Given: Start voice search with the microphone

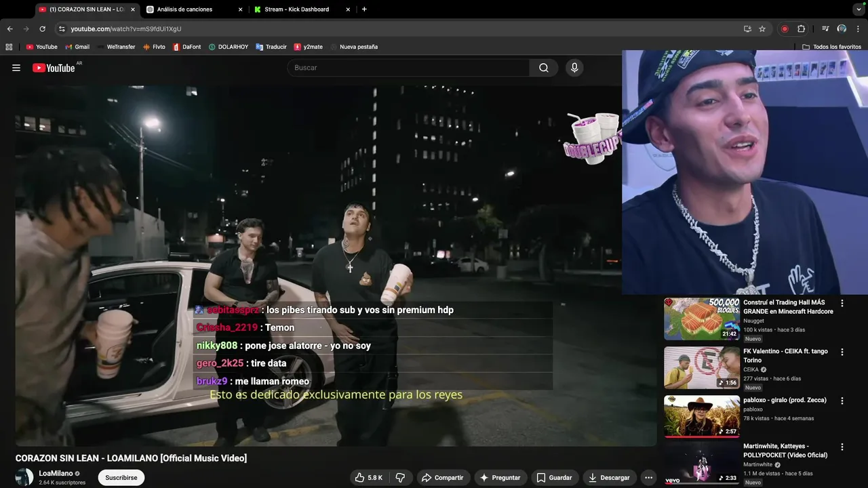Looking at the screenshot, I should [x=574, y=68].
